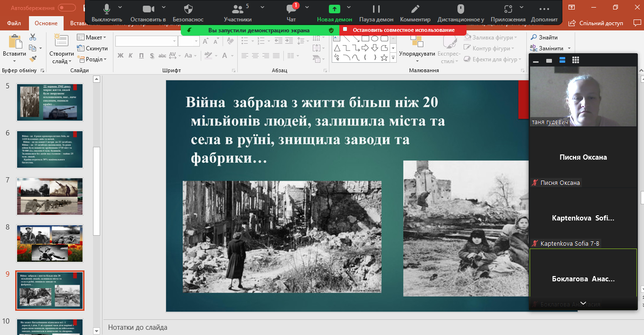644x335 pixels.
Task: Switch Zoom video panel to gallery grid view
Action: tap(576, 60)
